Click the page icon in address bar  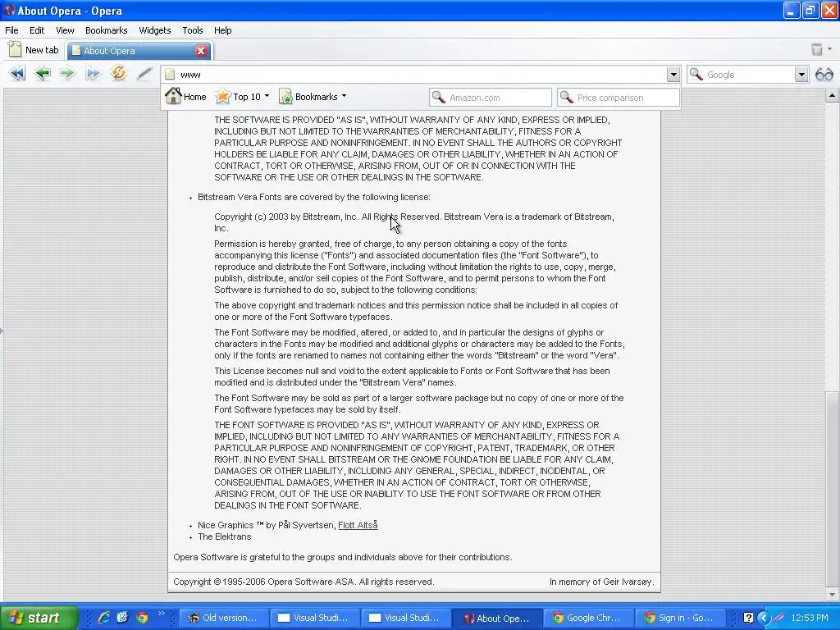170,75
